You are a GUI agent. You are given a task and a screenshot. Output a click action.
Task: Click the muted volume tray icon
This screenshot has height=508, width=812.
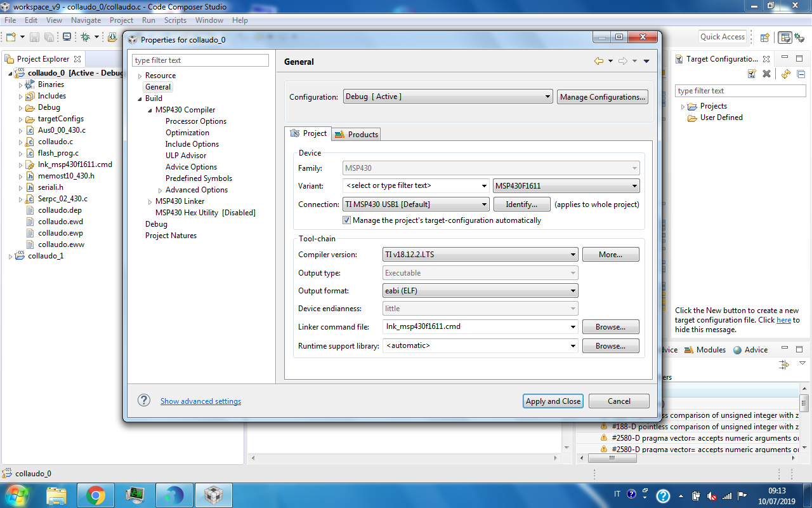712,496
